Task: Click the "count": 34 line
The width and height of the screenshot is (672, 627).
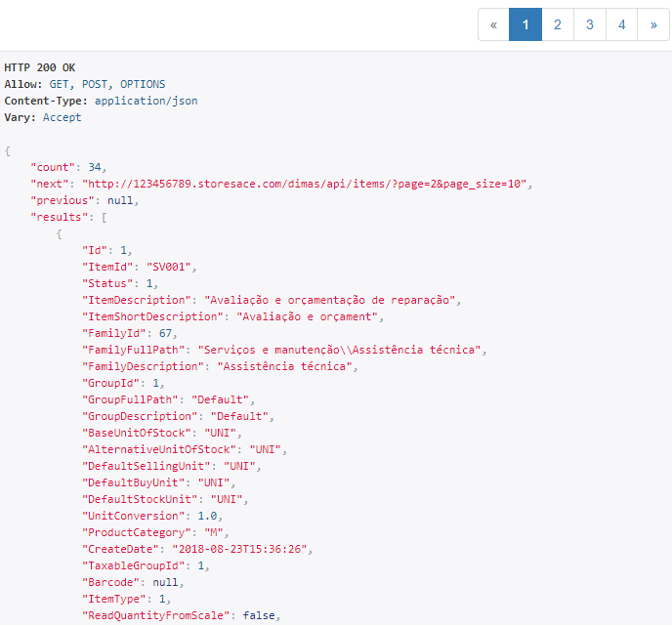Action: pyautogui.click(x=68, y=167)
